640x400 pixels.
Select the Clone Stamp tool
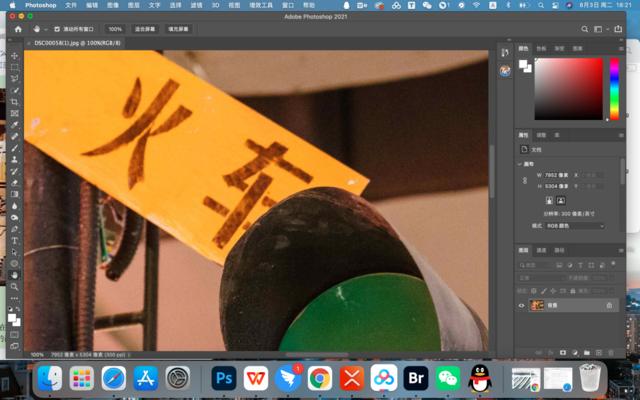pos(14,160)
